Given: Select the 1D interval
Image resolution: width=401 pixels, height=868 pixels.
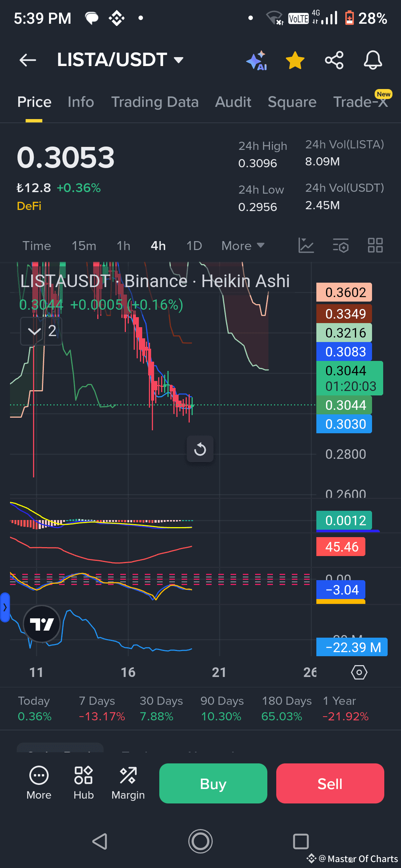Looking at the screenshot, I should 194,246.
